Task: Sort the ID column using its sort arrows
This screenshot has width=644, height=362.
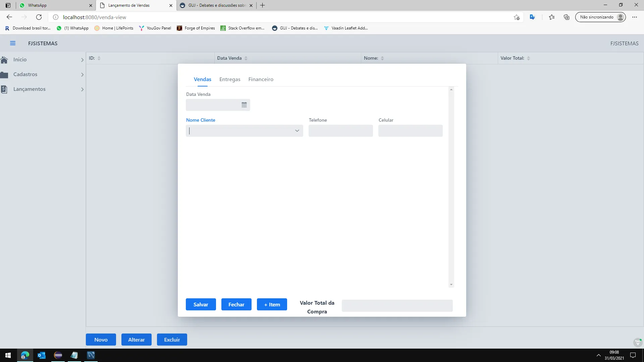Action: (99, 58)
